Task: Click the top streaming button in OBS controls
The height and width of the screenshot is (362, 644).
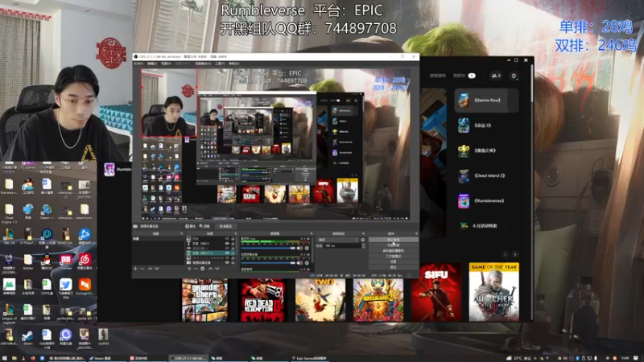Action: click(x=393, y=240)
